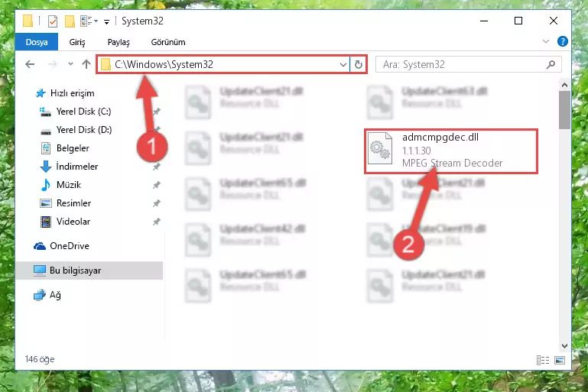
Task: Click the Properties checkmark icon in quick access toolbar
Action: (53, 21)
